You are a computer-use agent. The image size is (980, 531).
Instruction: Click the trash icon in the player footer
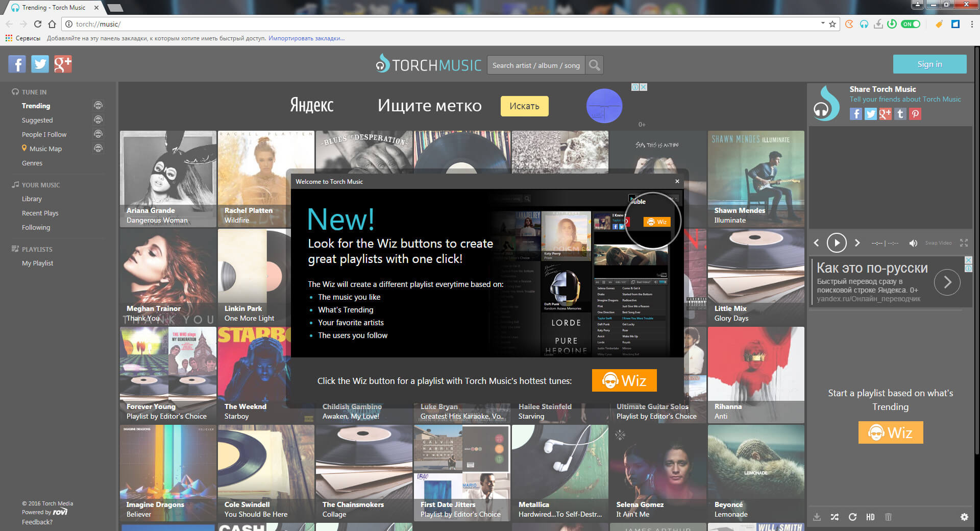[888, 517]
